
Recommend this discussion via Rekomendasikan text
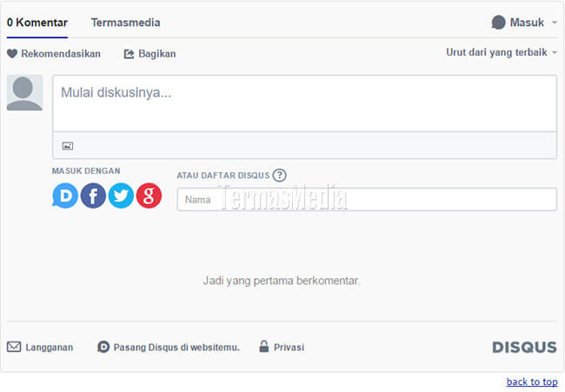pyautogui.click(x=61, y=54)
